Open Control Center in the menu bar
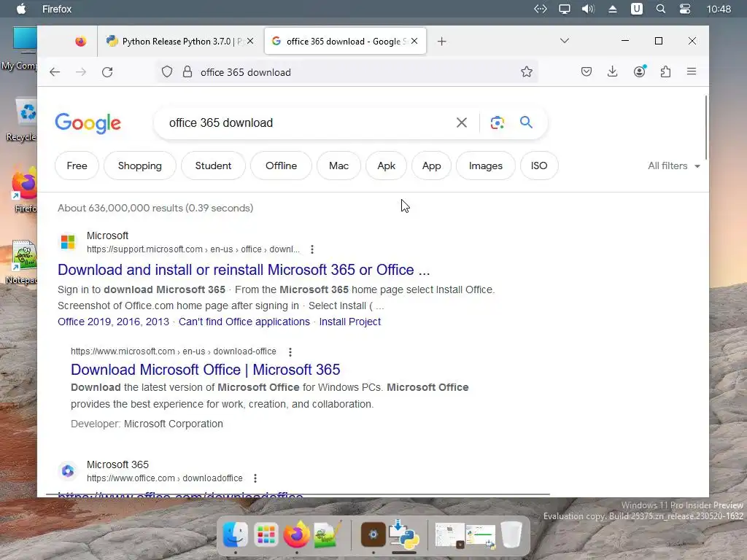Viewport: 747px width, 560px height. 685,9
